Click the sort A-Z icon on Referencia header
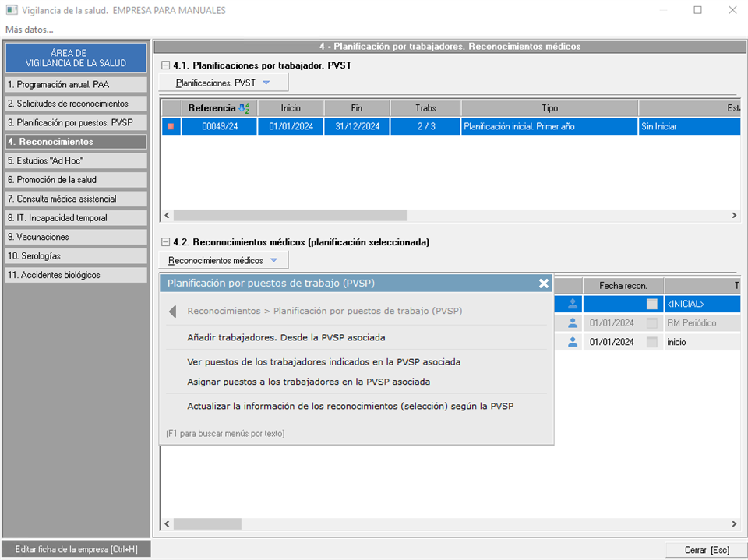This screenshot has width=748, height=560. click(244, 108)
